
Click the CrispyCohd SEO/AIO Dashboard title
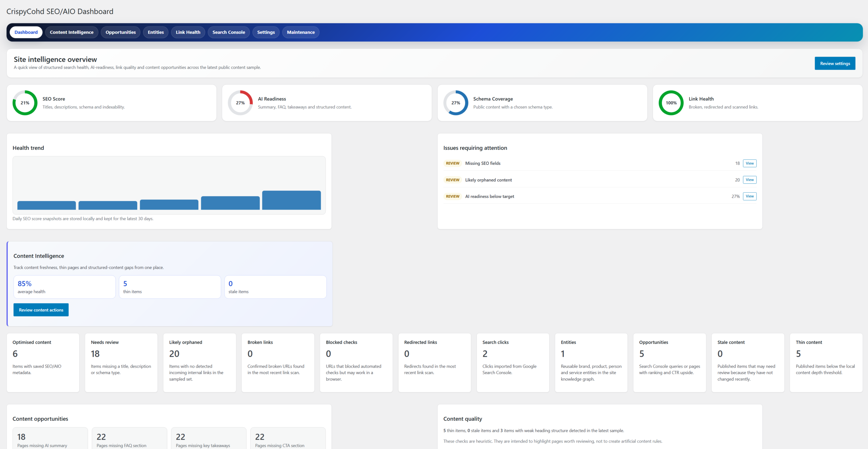(x=60, y=12)
